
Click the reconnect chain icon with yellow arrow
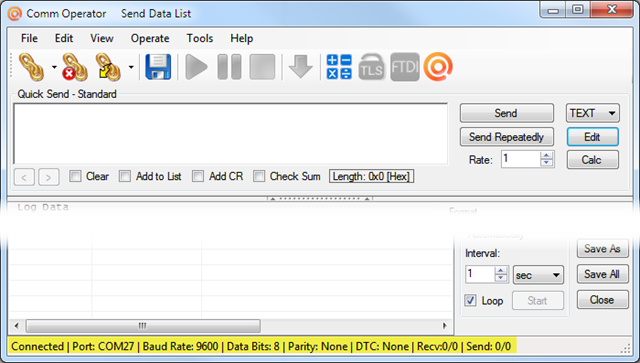click(x=108, y=67)
